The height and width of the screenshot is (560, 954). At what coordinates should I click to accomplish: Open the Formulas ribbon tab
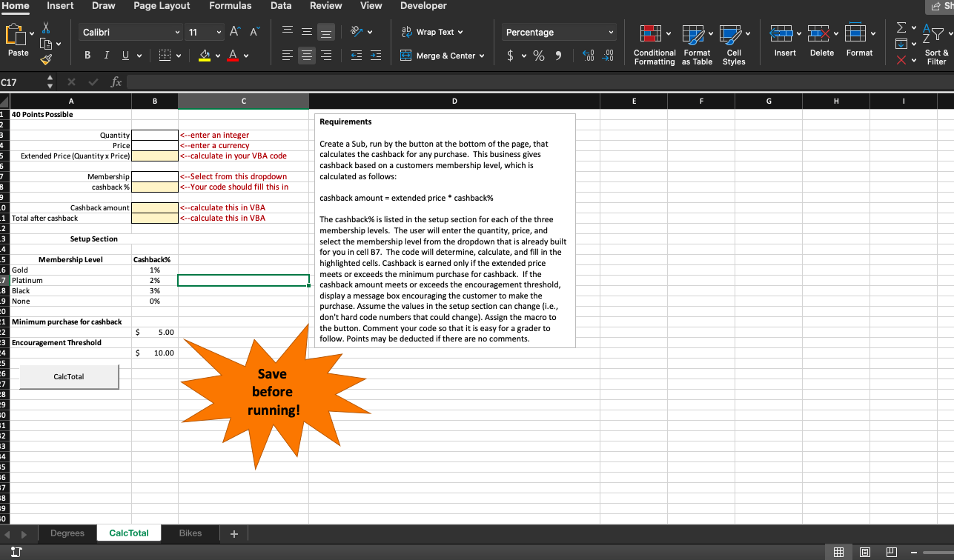click(x=230, y=6)
